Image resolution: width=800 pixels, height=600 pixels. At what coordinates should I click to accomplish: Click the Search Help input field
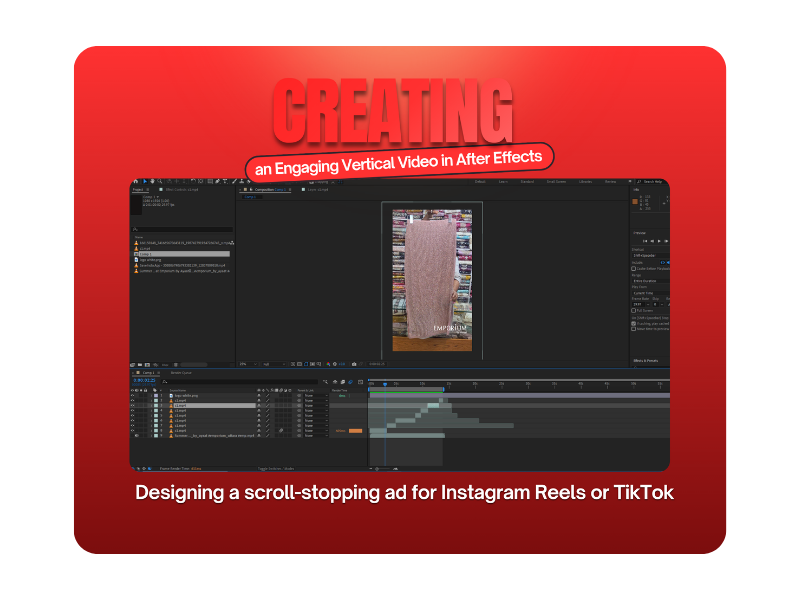coord(653,182)
